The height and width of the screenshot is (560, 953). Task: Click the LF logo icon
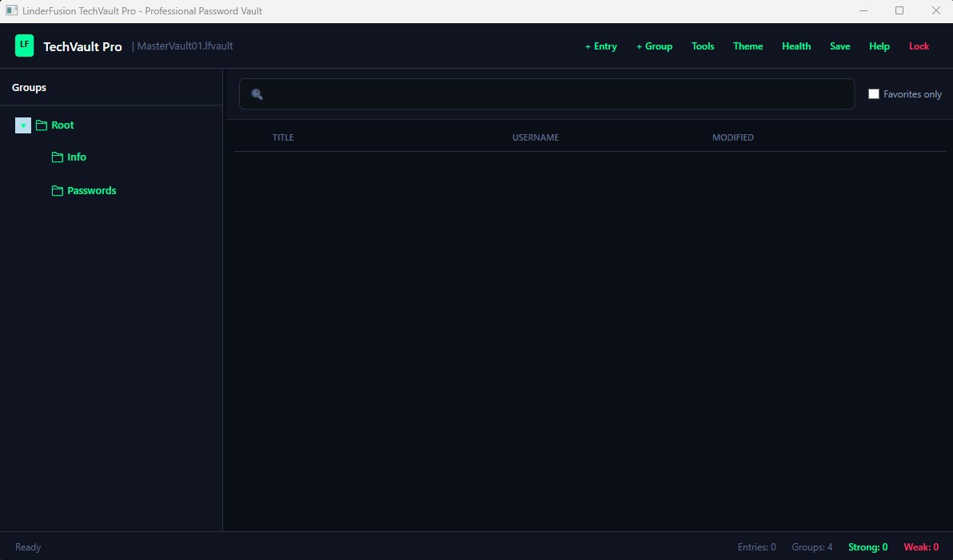[x=24, y=46]
